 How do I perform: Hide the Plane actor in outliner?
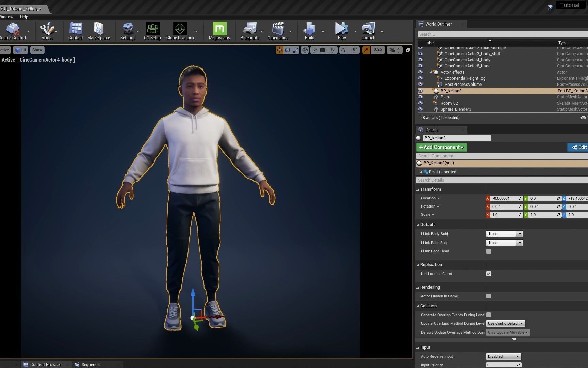[420, 97]
